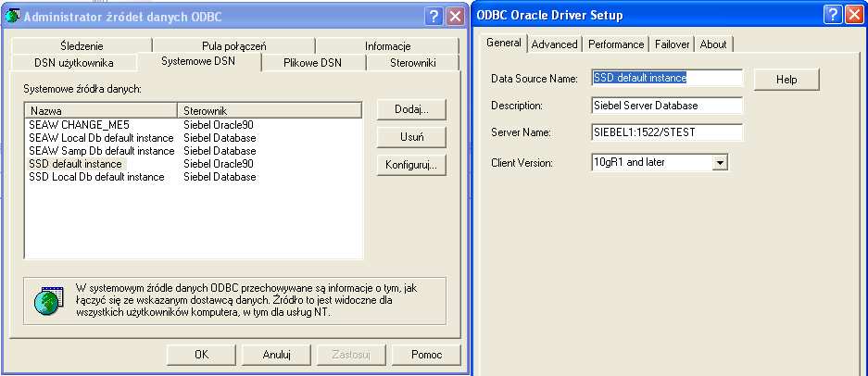The width and height of the screenshot is (868, 376).
Task: Switch to the Advanced tab
Action: (x=554, y=44)
